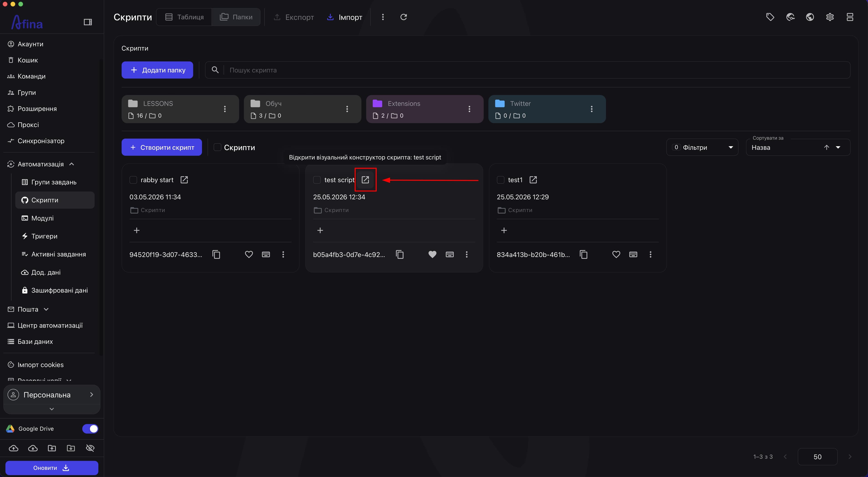Click the Додати папку button
The image size is (868, 477).
click(x=157, y=70)
